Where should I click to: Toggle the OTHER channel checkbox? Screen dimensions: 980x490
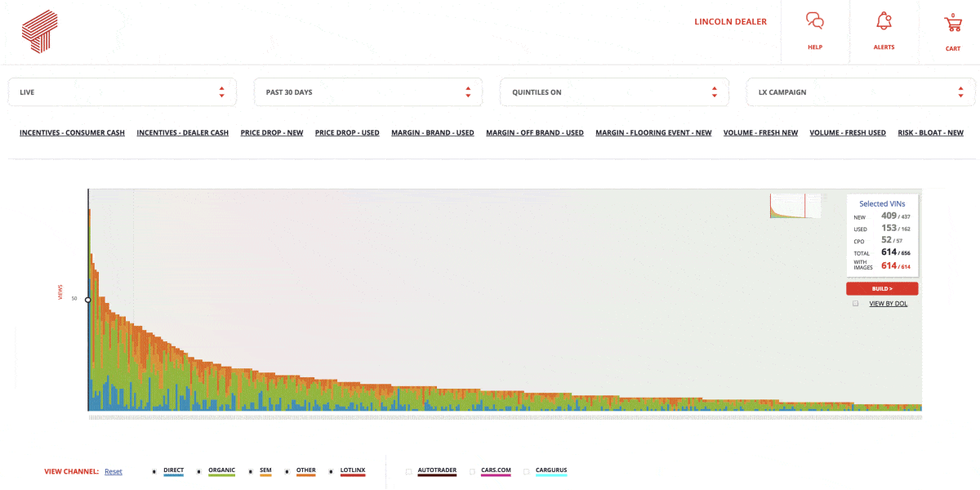tap(287, 471)
